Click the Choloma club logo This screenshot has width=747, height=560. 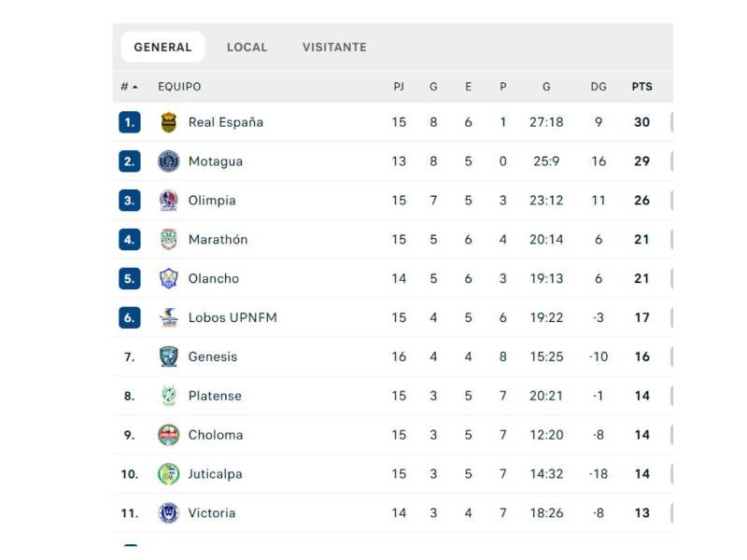167,435
